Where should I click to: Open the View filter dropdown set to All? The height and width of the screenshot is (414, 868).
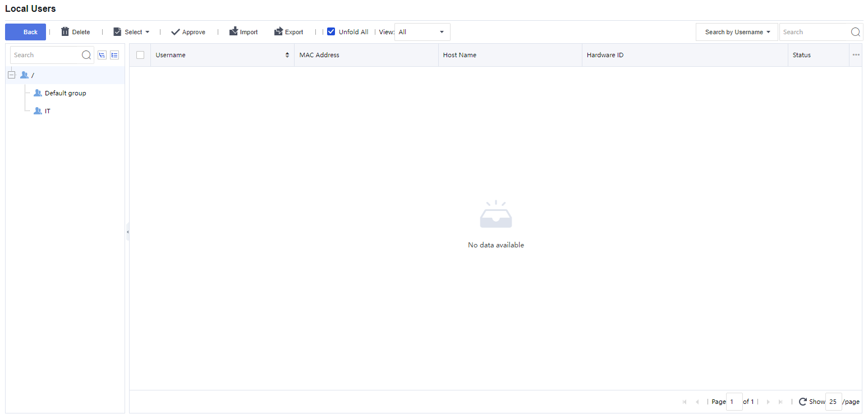(422, 32)
